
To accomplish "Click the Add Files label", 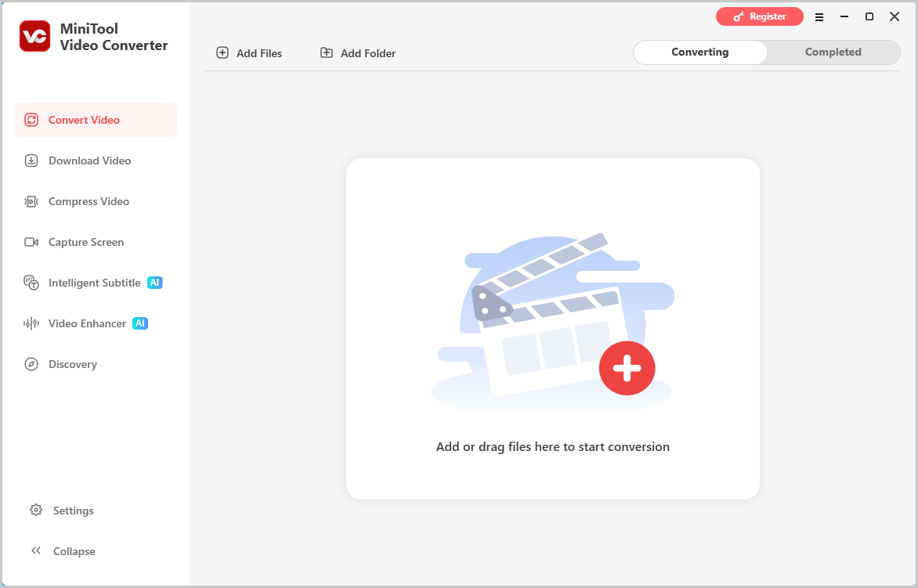I will tap(259, 53).
